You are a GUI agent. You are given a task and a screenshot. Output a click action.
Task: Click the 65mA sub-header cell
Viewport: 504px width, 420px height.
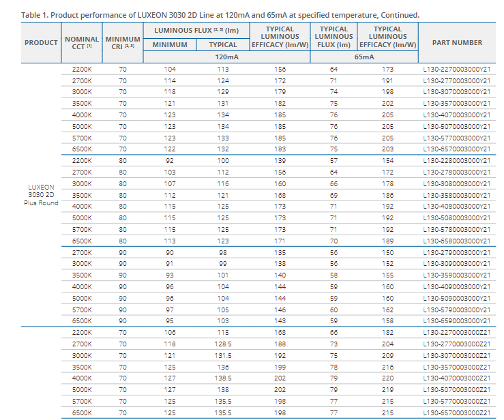[364, 57]
